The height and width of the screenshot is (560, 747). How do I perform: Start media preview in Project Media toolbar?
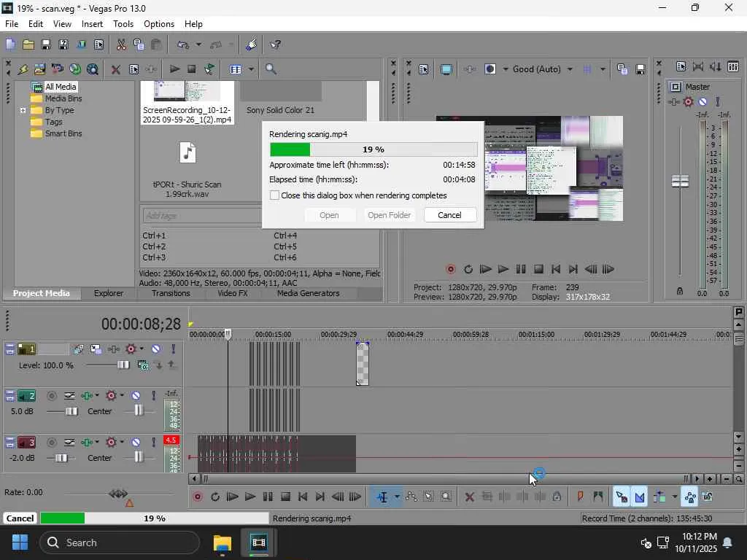click(174, 69)
